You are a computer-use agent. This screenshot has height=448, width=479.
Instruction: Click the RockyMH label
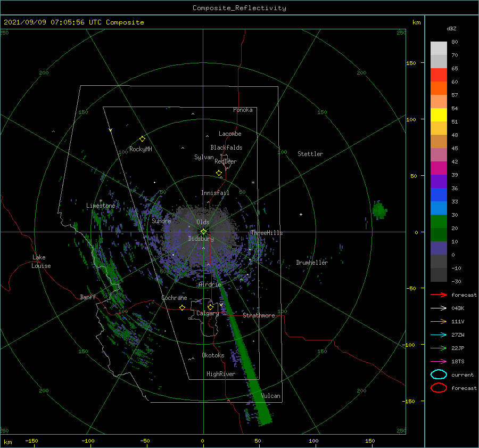[141, 149]
